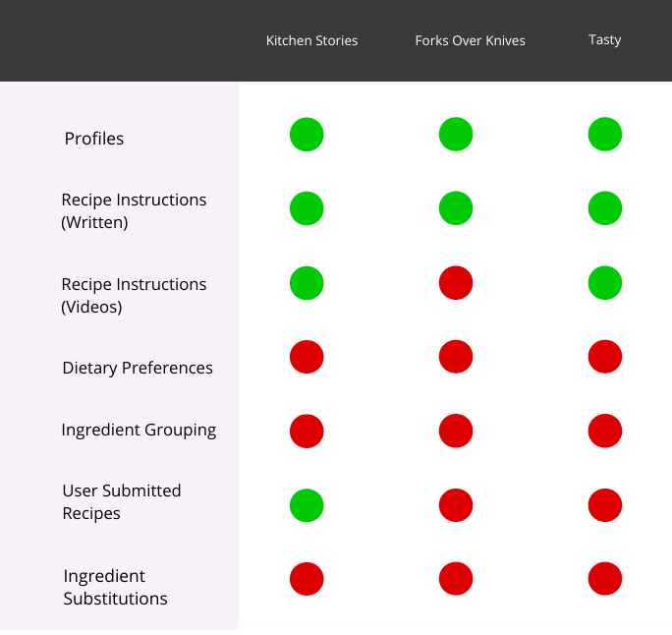Click Kitchen Stories User Submitted Recipes green dot
This screenshot has height=635, width=672.
[x=307, y=505]
